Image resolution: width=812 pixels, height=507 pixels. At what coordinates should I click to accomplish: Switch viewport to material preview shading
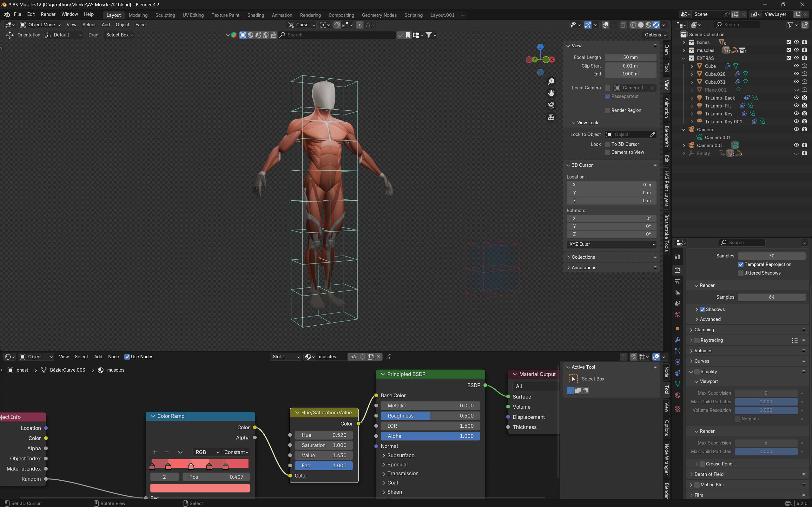coord(648,25)
